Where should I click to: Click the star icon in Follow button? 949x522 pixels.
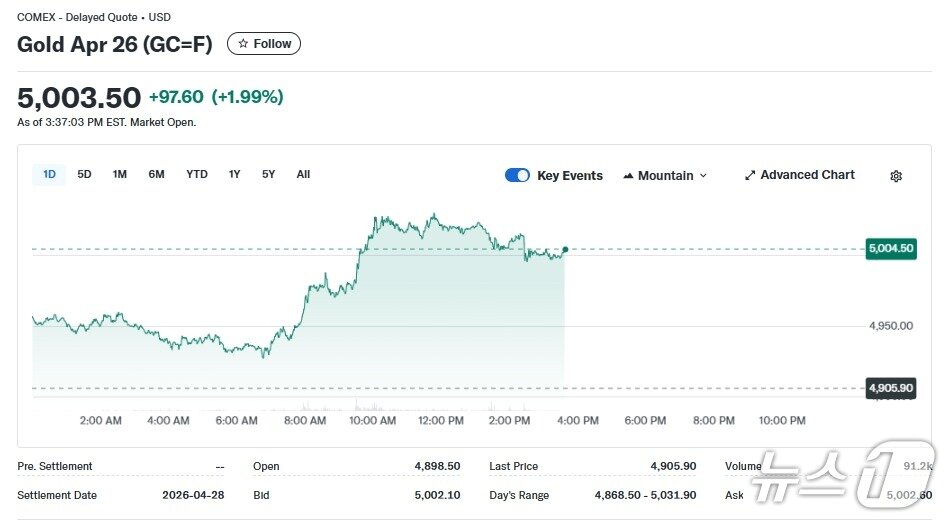point(243,44)
